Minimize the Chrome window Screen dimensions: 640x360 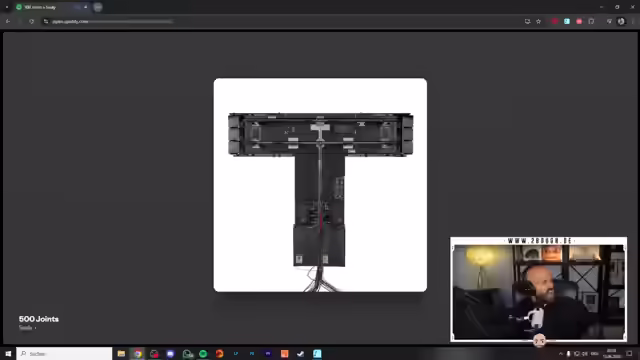601,7
